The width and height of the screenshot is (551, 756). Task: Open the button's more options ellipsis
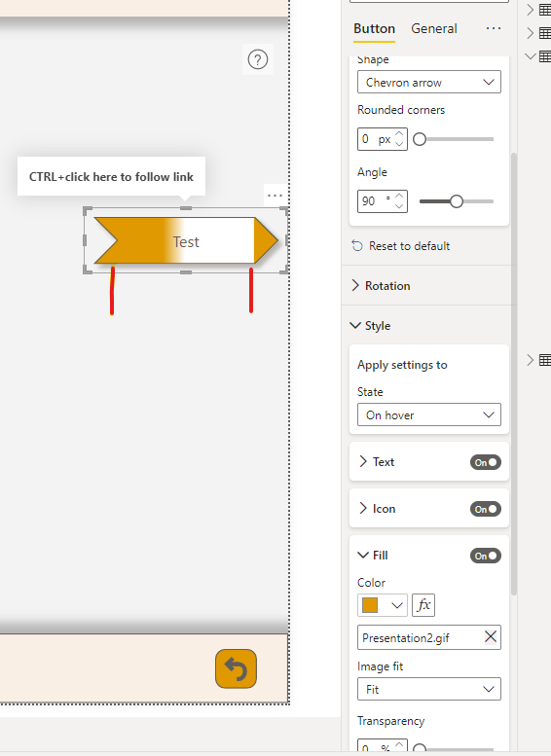(x=275, y=196)
